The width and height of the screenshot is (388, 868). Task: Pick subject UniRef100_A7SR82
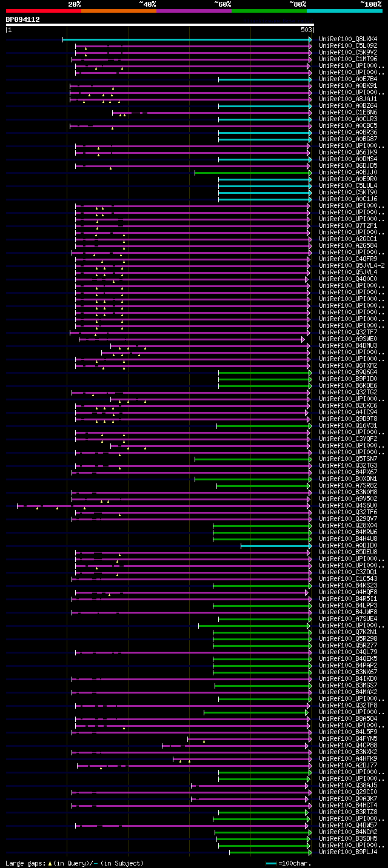(x=349, y=486)
